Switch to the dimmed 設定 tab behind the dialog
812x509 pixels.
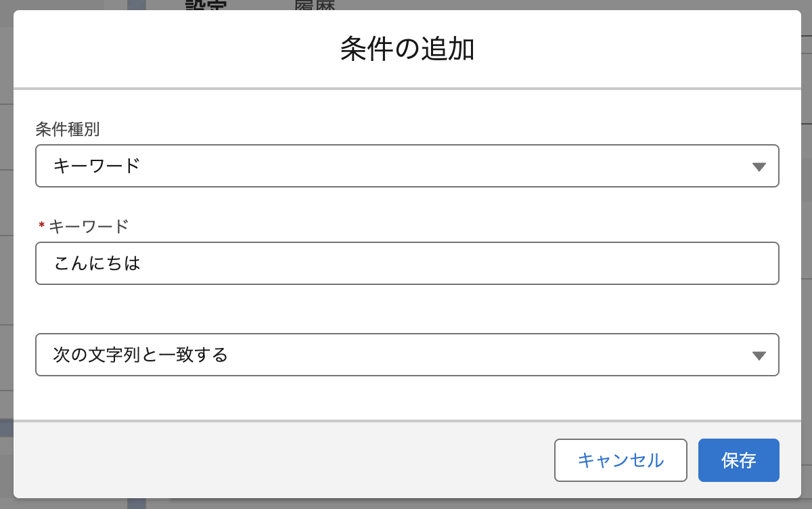pyautogui.click(x=206, y=5)
